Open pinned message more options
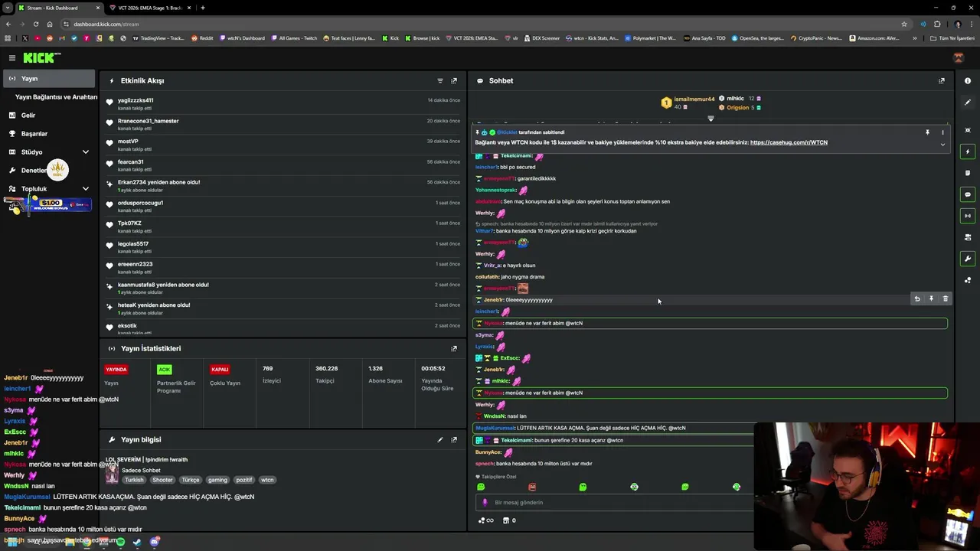Viewport: 980px width, 551px height. [x=942, y=132]
